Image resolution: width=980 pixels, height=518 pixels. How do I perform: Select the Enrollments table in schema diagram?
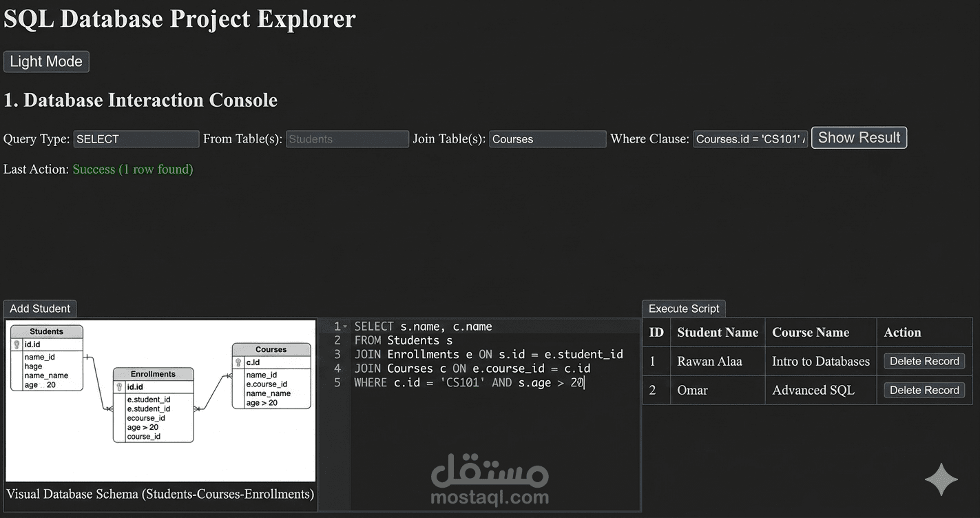click(x=153, y=405)
